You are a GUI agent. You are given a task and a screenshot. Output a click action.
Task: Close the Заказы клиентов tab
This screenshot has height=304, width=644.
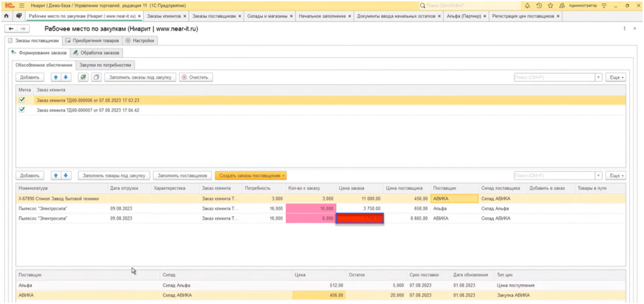185,16
